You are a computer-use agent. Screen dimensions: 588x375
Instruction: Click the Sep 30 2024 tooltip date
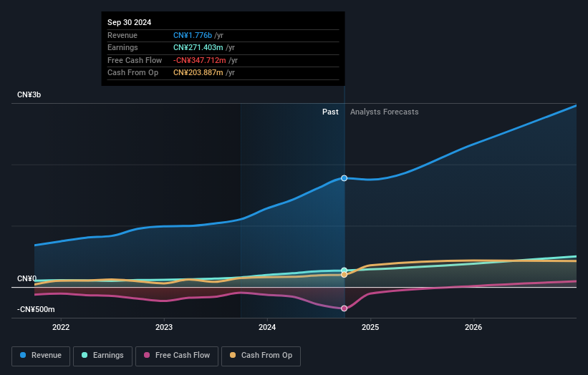(x=130, y=22)
